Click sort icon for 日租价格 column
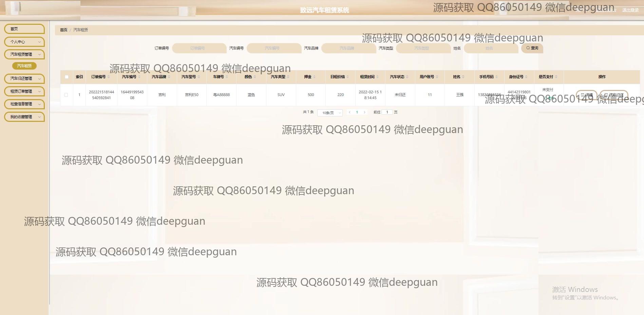The width and height of the screenshot is (644, 315). pyautogui.click(x=347, y=77)
